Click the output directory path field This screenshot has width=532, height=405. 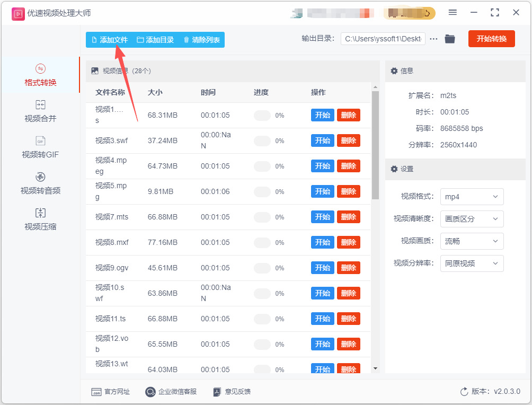[383, 39]
